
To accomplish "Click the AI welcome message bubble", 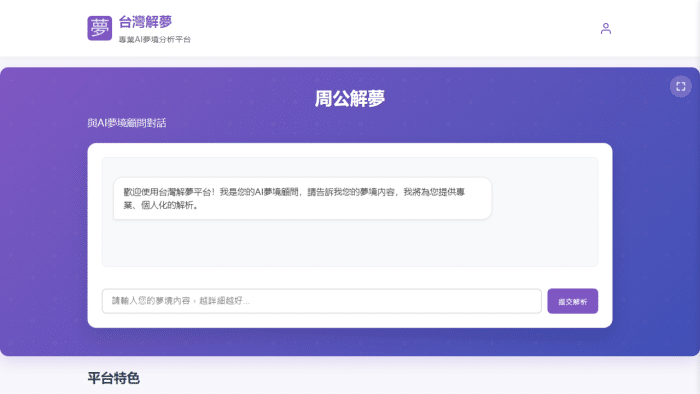I will click(x=302, y=199).
